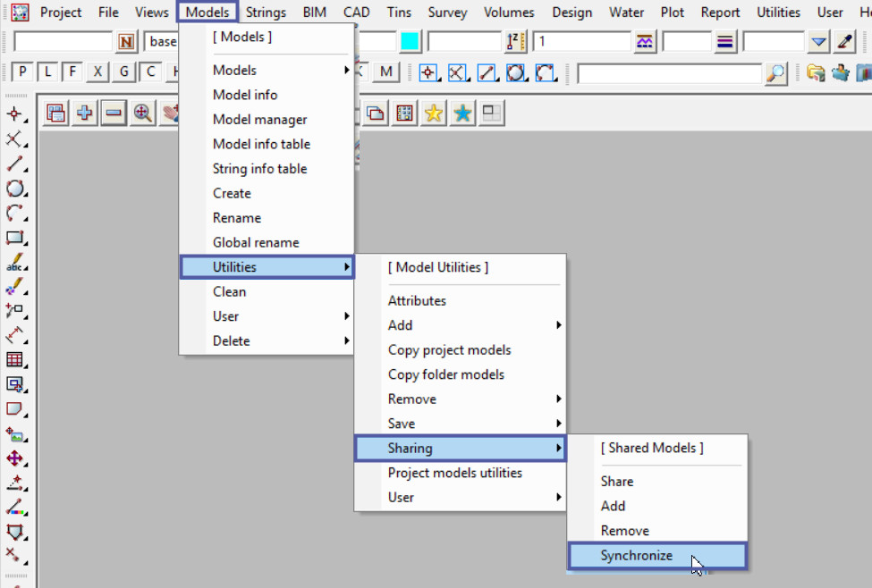Expand the Save submenu in Model Utilities
This screenshot has width=872, height=588.
tap(558, 424)
